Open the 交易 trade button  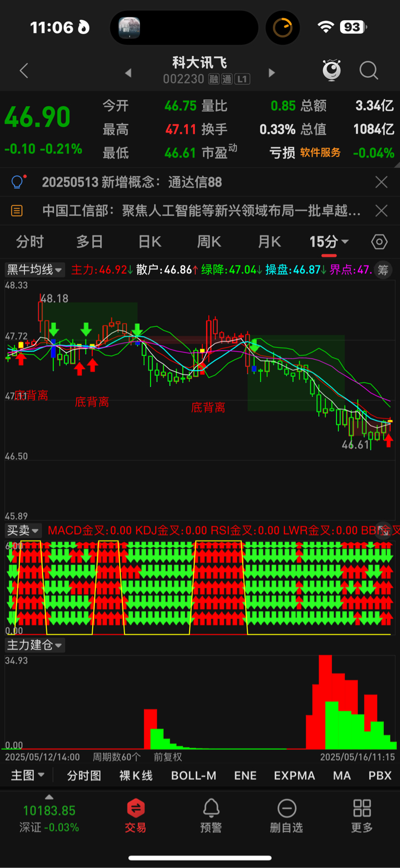[x=135, y=816]
